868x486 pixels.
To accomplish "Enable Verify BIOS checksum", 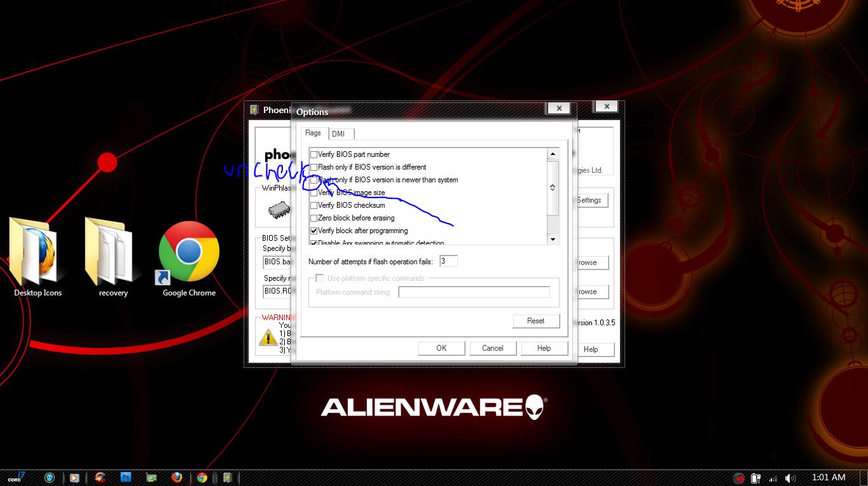I will tap(313, 205).
